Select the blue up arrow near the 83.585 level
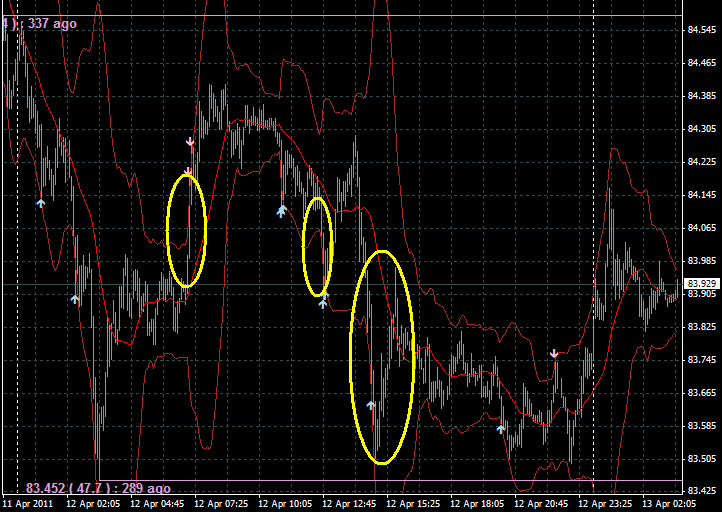The image size is (722, 512). pyautogui.click(x=502, y=428)
